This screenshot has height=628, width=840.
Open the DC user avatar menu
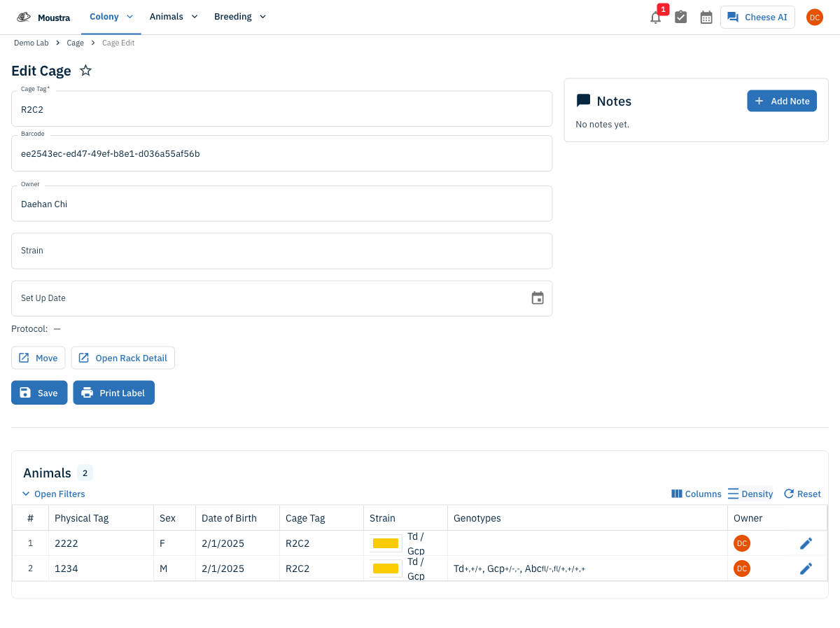click(x=815, y=18)
